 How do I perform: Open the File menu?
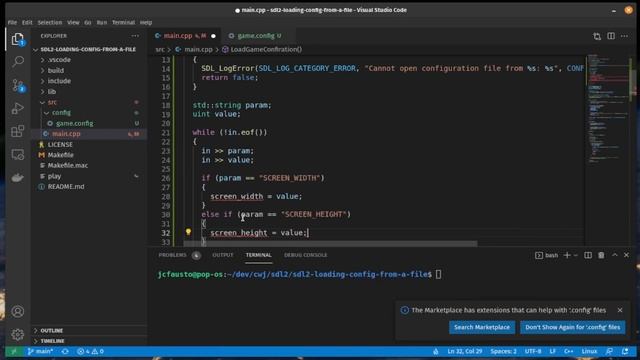12,22
